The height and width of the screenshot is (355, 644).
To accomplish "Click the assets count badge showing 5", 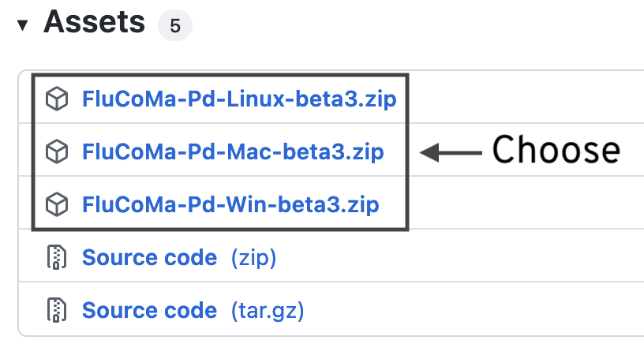I will pos(175,25).
